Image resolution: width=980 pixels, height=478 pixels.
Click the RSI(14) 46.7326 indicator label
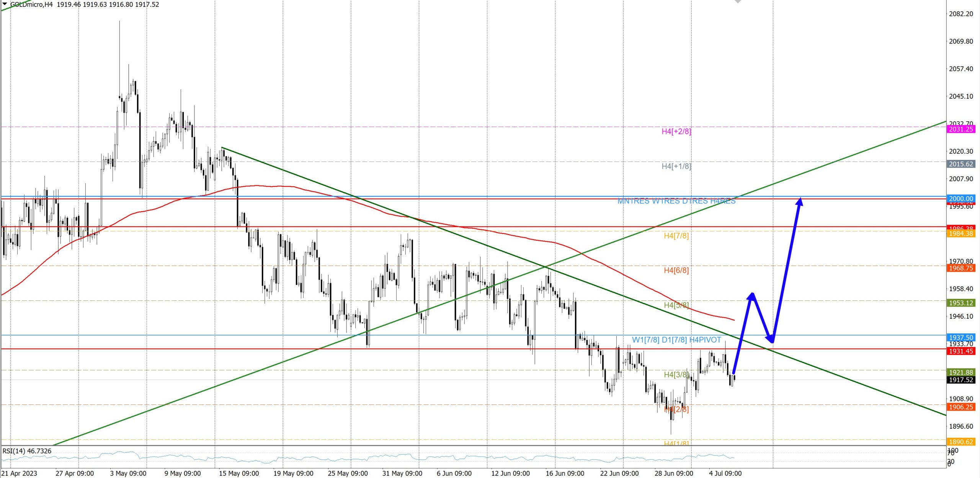click(27, 451)
